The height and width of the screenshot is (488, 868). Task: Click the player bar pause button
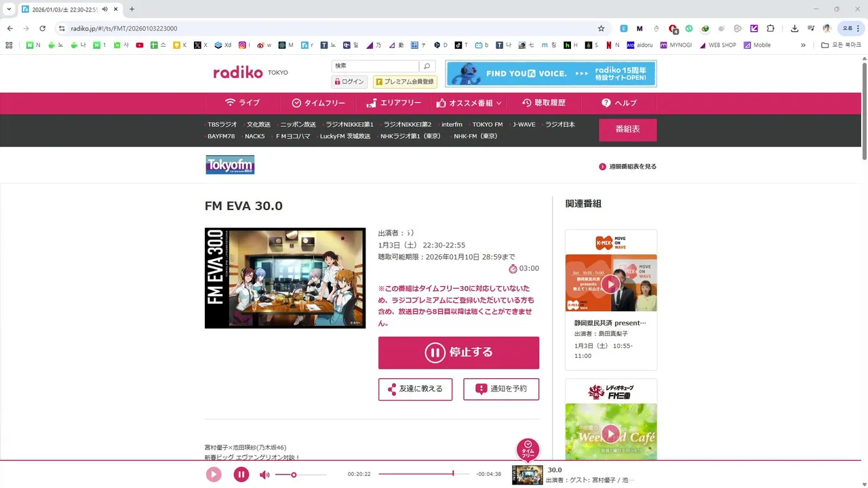point(241,474)
